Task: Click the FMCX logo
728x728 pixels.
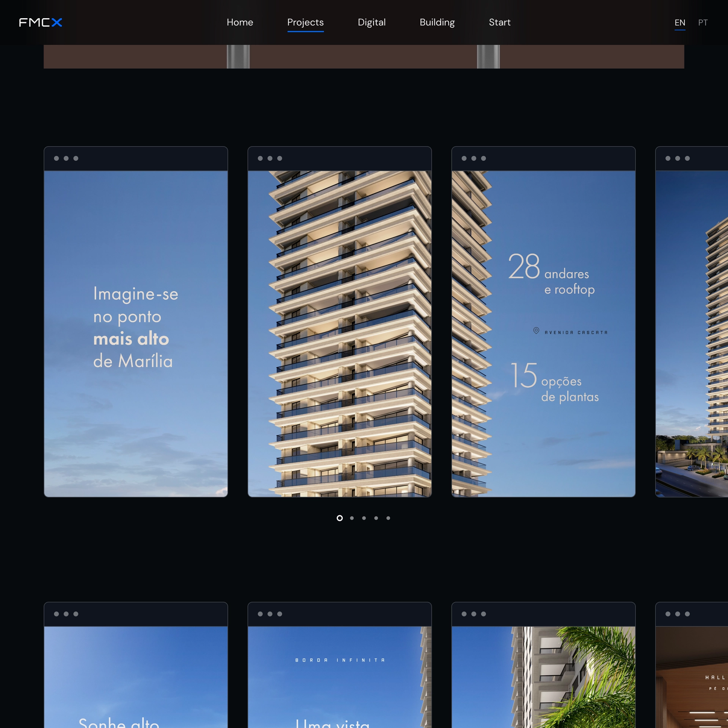Action: (41, 22)
